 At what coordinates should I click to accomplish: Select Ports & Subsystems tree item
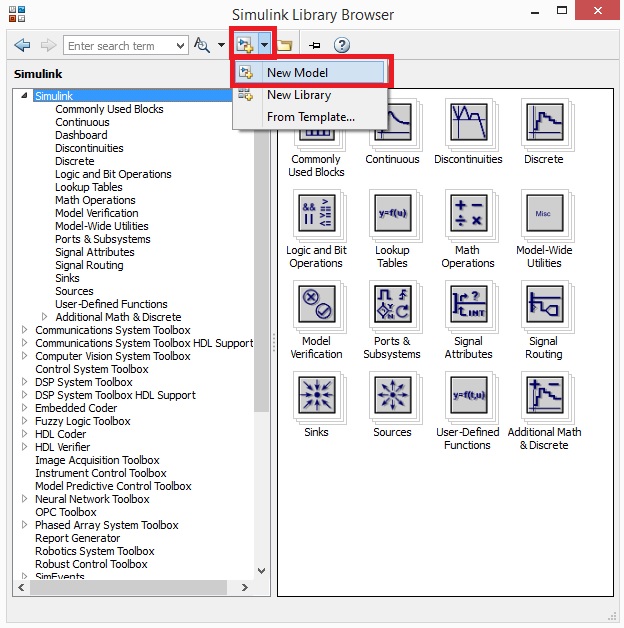point(103,239)
